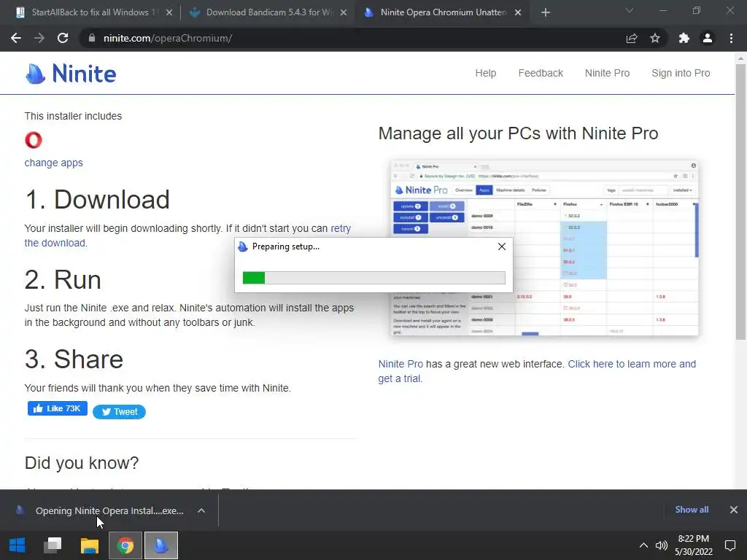Image resolution: width=747 pixels, height=560 pixels.
Task: Open a new browser tab
Action: pyautogui.click(x=546, y=12)
